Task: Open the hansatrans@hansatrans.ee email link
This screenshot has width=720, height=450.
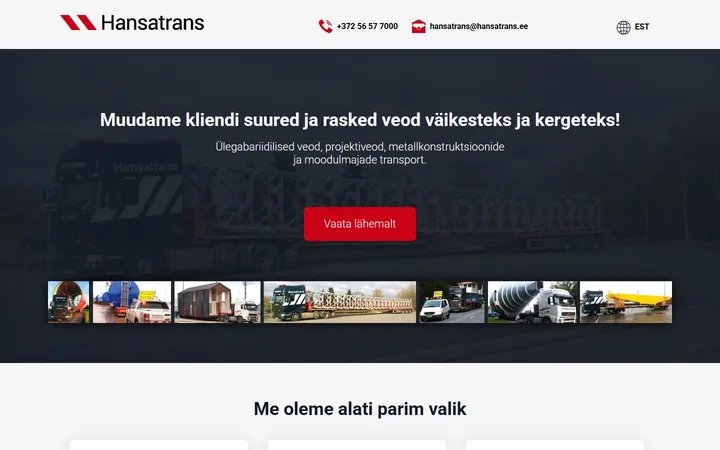Action: [478, 26]
